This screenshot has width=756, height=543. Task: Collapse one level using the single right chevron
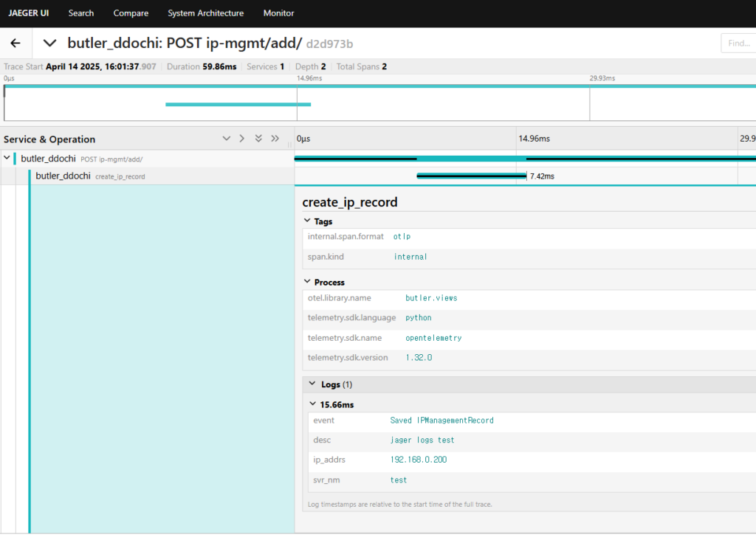[241, 139]
